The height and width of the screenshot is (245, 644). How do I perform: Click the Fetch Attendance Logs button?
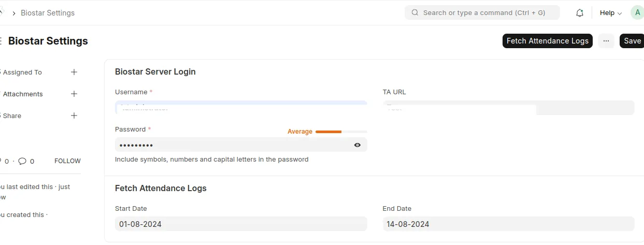click(x=548, y=41)
